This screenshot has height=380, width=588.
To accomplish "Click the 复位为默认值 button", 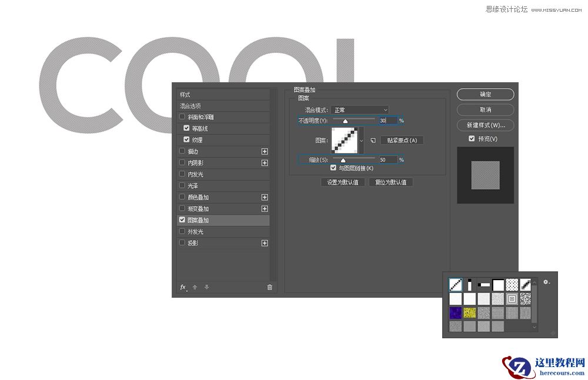I will (391, 183).
